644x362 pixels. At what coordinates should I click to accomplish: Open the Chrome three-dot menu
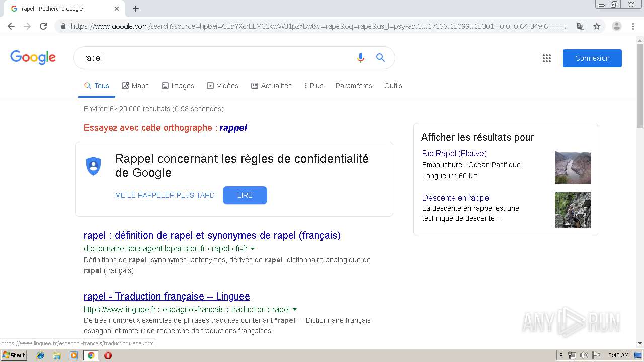coord(633,26)
